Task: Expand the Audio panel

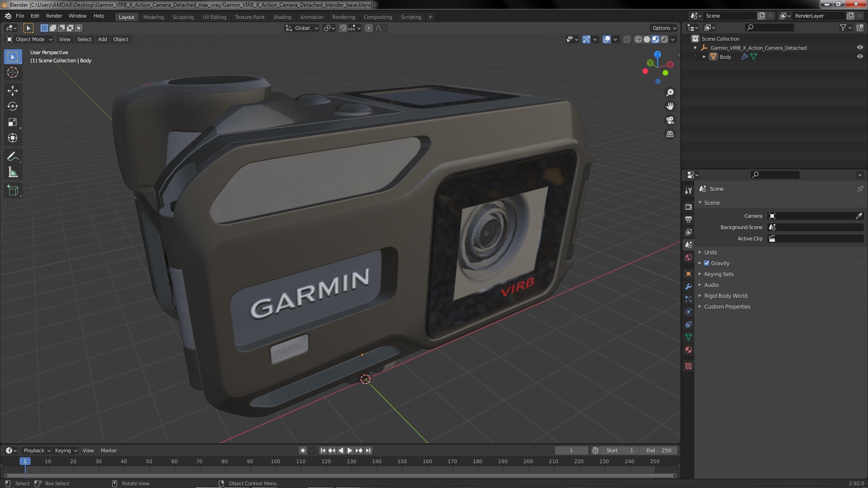Action: [x=711, y=285]
